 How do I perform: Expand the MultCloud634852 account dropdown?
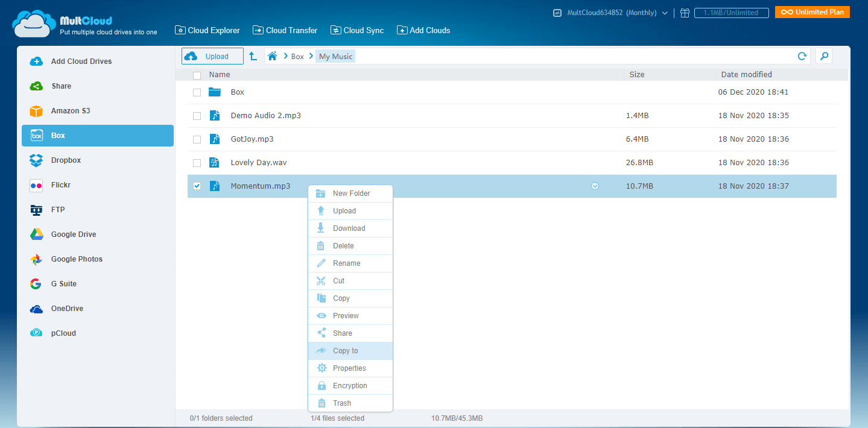pyautogui.click(x=665, y=13)
